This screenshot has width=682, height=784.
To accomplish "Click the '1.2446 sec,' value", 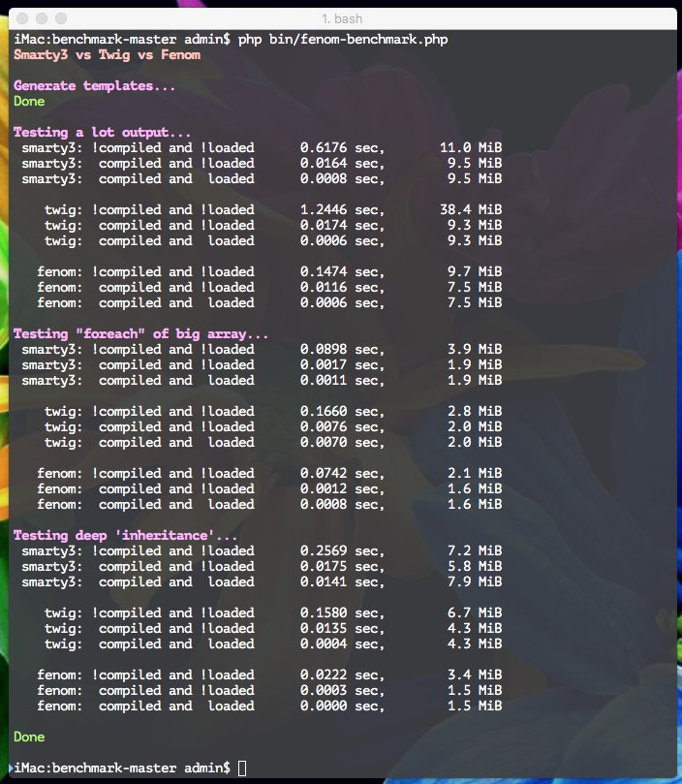I will click(342, 210).
